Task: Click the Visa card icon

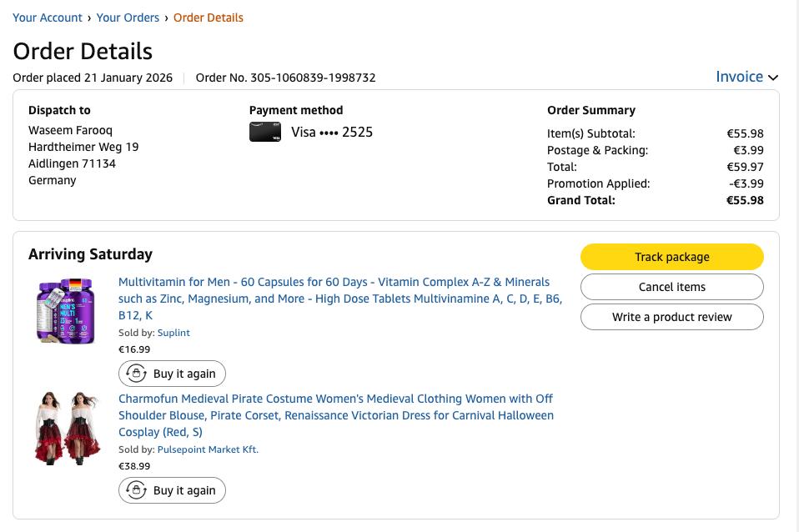Action: point(264,132)
